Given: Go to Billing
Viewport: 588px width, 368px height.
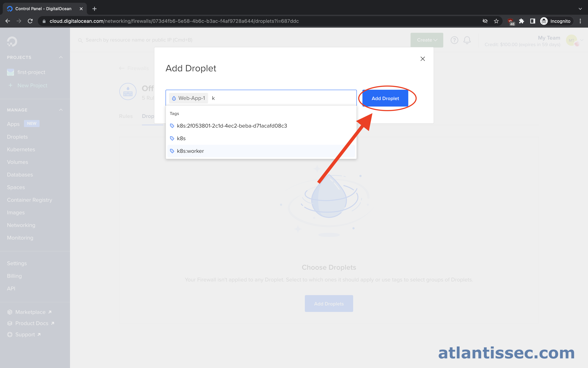Looking at the screenshot, I should tap(14, 276).
